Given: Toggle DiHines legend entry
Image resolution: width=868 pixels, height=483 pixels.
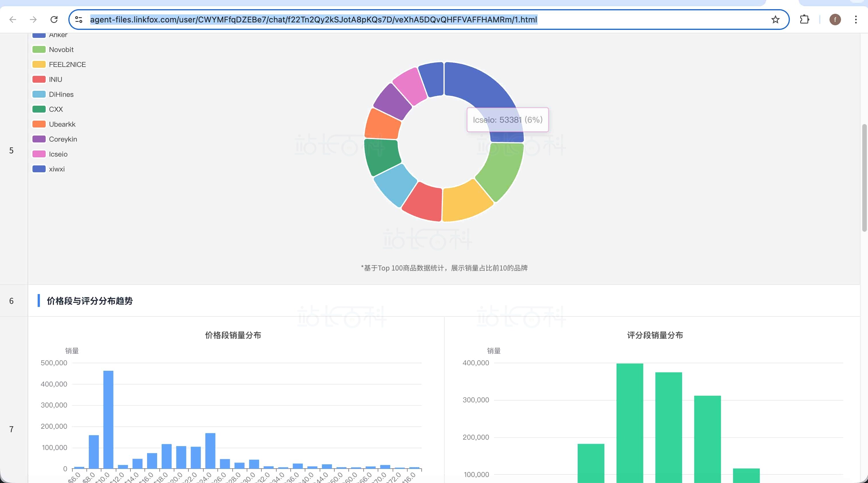Looking at the screenshot, I should click(53, 94).
